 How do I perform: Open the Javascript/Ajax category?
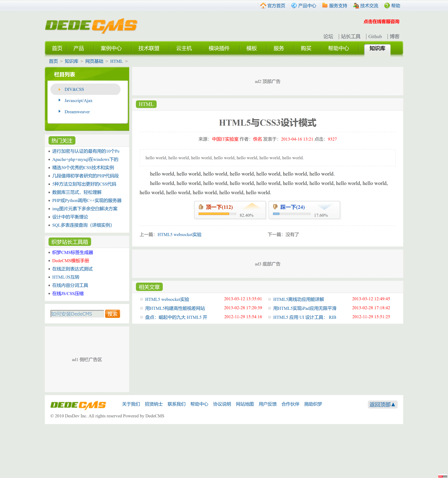click(x=78, y=101)
